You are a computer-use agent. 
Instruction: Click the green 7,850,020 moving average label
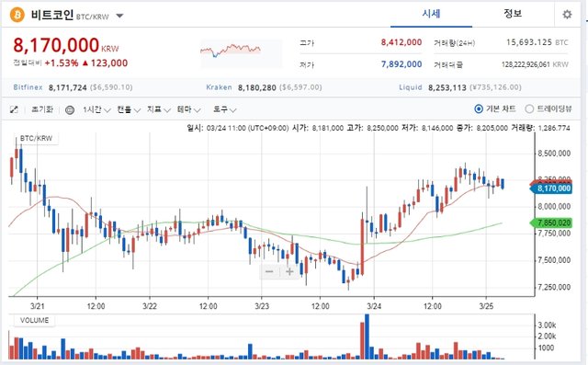551,222
